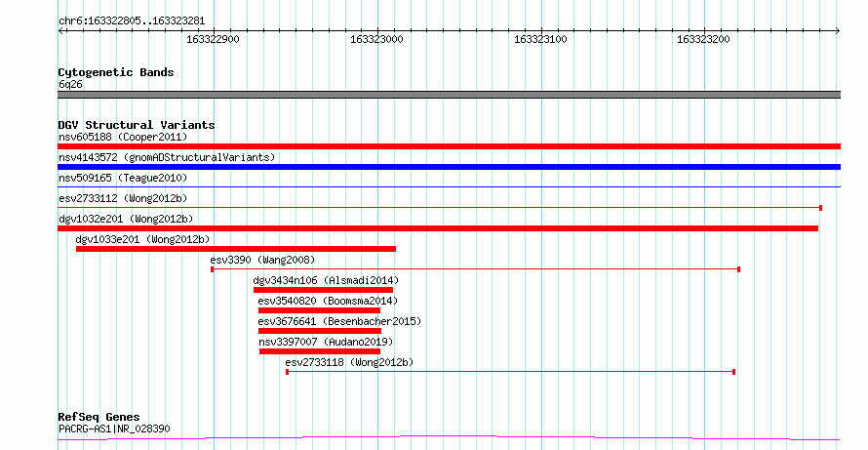The width and height of the screenshot is (868, 450).
Task: Select the red esv3540820 variant bar
Action: (x=320, y=310)
